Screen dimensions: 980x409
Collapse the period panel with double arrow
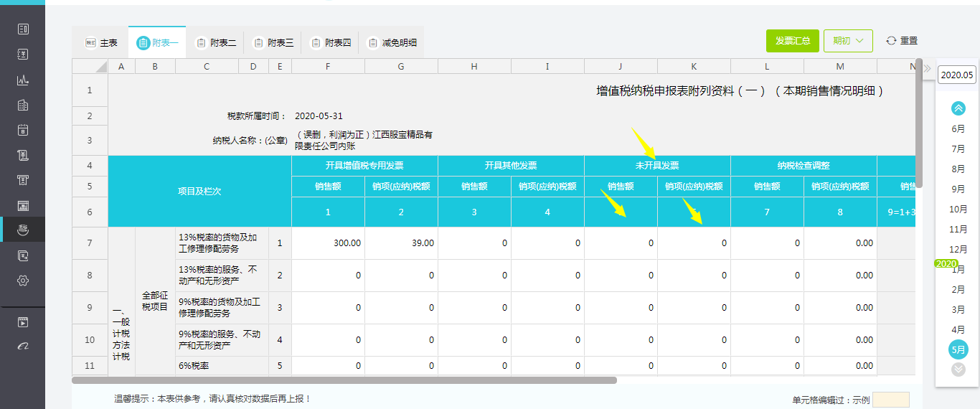[x=927, y=70]
